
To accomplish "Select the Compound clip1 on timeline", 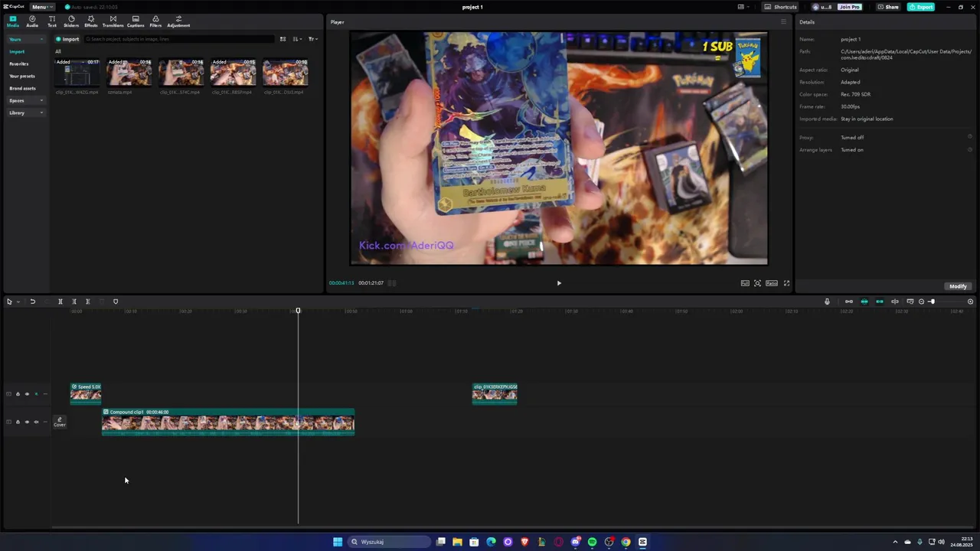I will point(228,422).
